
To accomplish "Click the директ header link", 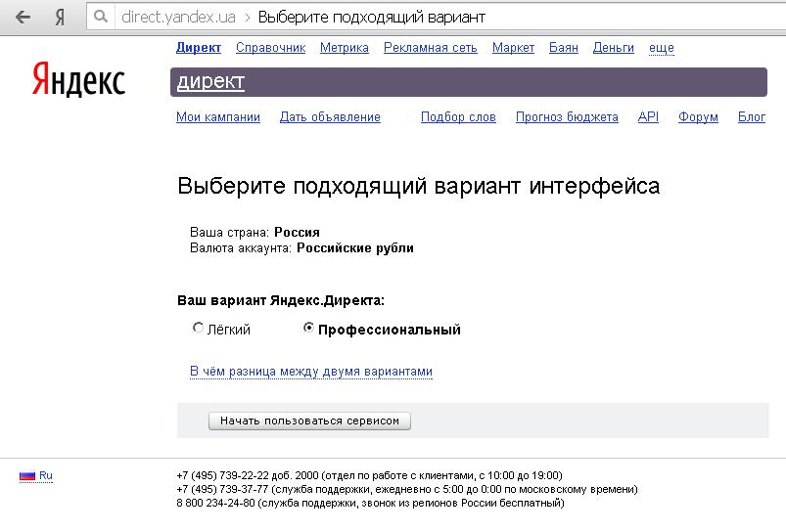I will (x=210, y=81).
